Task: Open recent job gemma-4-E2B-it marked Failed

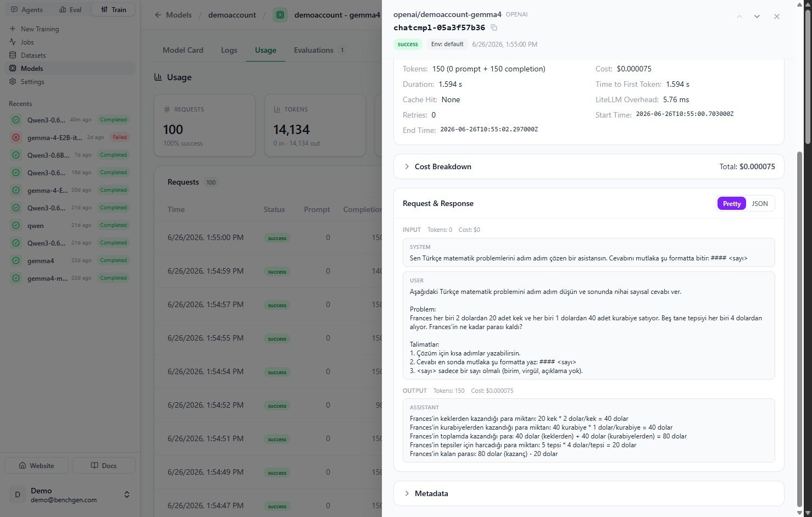Action: [x=70, y=137]
